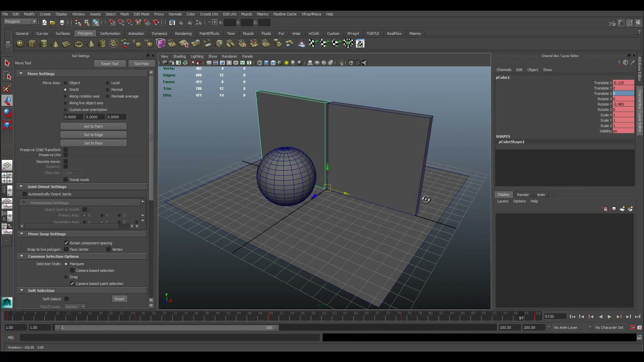Enable Preserve Child Transform checkbox

pyautogui.click(x=66, y=150)
